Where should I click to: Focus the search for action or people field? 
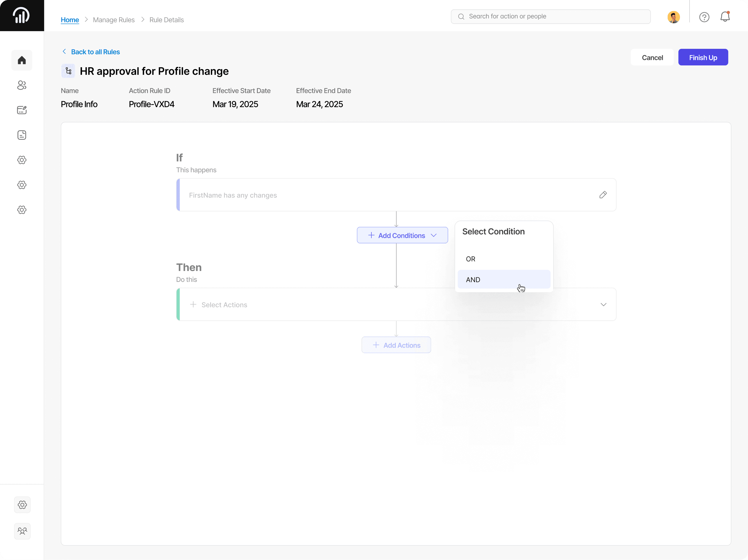551,17
